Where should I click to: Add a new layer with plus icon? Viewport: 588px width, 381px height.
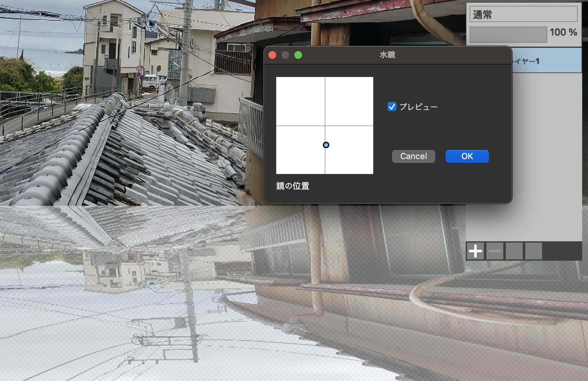[475, 251]
